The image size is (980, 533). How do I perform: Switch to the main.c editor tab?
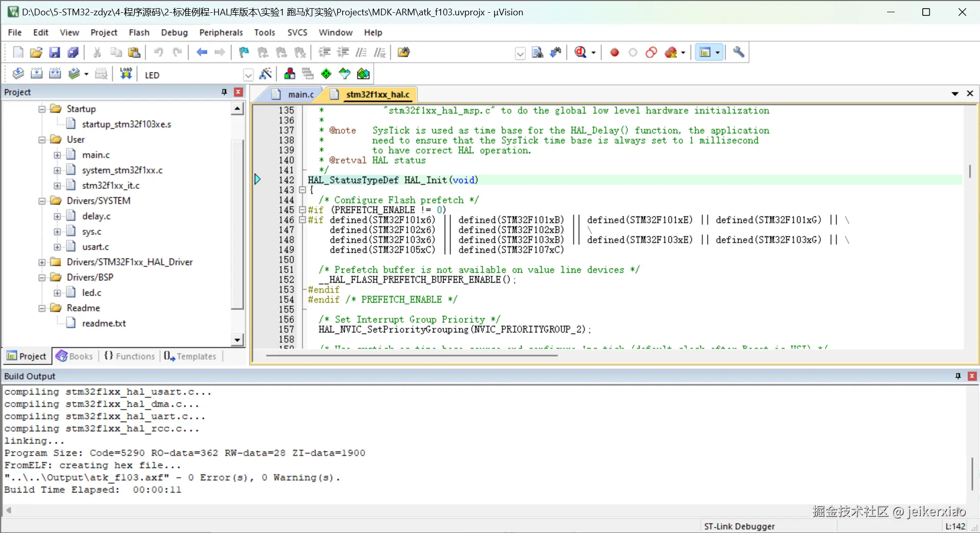click(300, 94)
